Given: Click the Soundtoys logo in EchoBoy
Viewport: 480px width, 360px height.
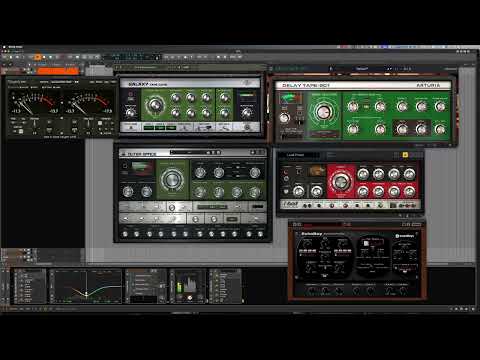Looking at the screenshot, I should pyautogui.click(x=405, y=236).
